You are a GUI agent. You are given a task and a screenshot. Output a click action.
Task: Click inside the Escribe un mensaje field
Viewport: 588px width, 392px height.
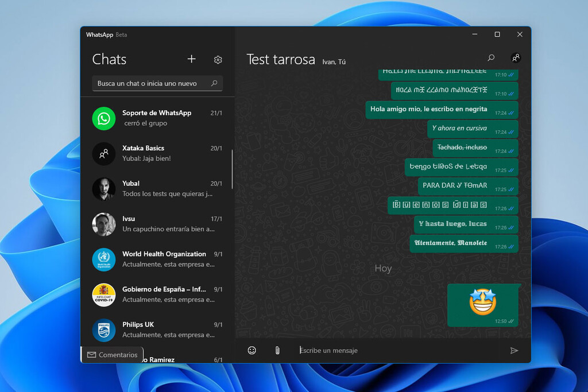345,350
